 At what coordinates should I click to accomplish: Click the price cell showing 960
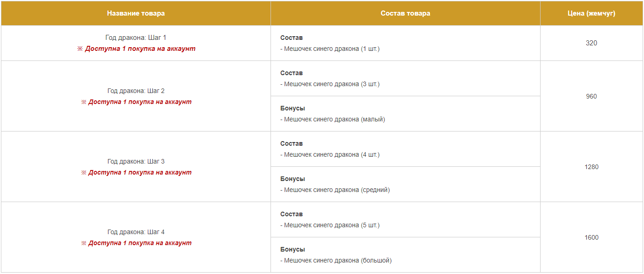tap(591, 96)
